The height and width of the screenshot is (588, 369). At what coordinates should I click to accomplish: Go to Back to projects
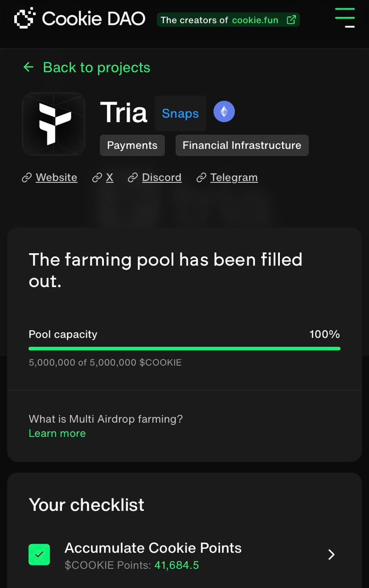coord(97,68)
